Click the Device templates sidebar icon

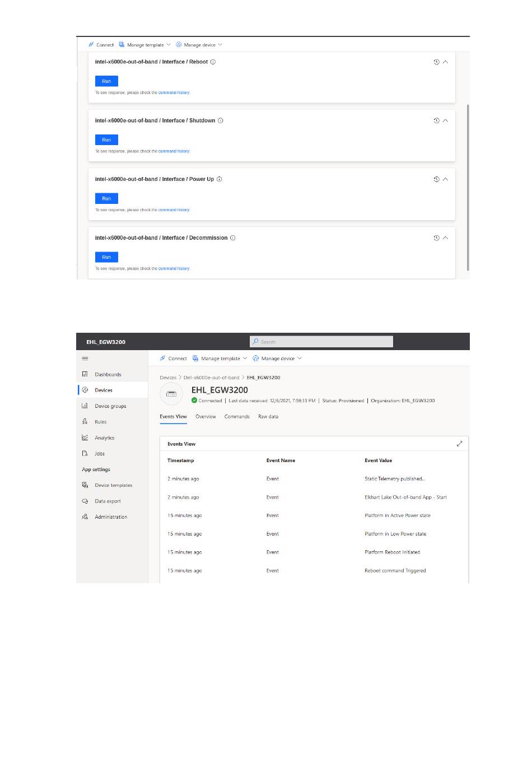coord(85,485)
